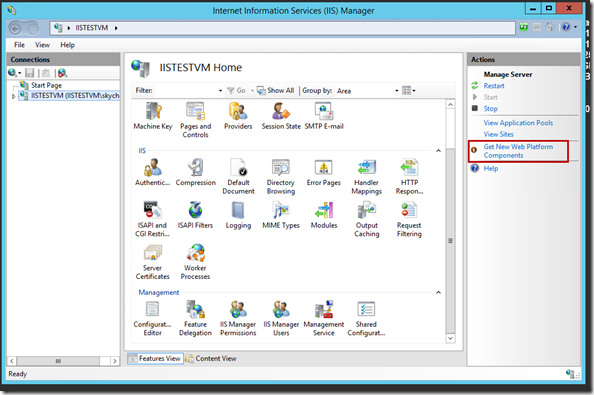Open the Compression feature

(195, 172)
